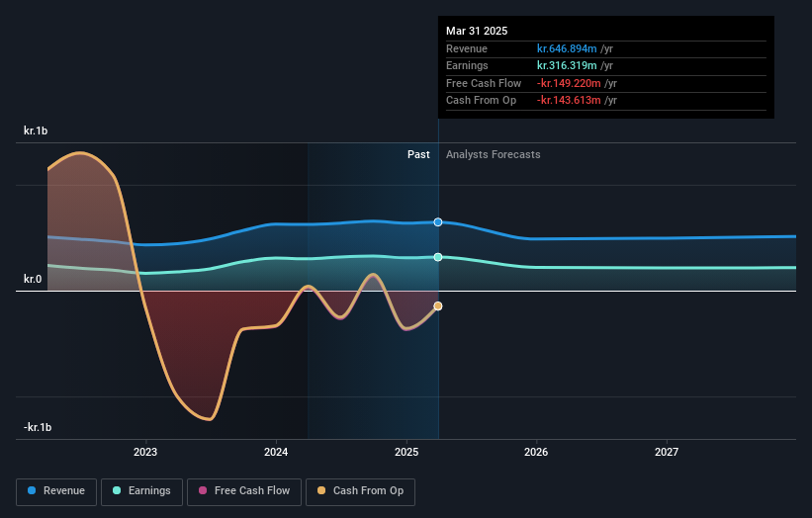Click the kr.0 axis label
812x518 pixels.
click(33, 280)
